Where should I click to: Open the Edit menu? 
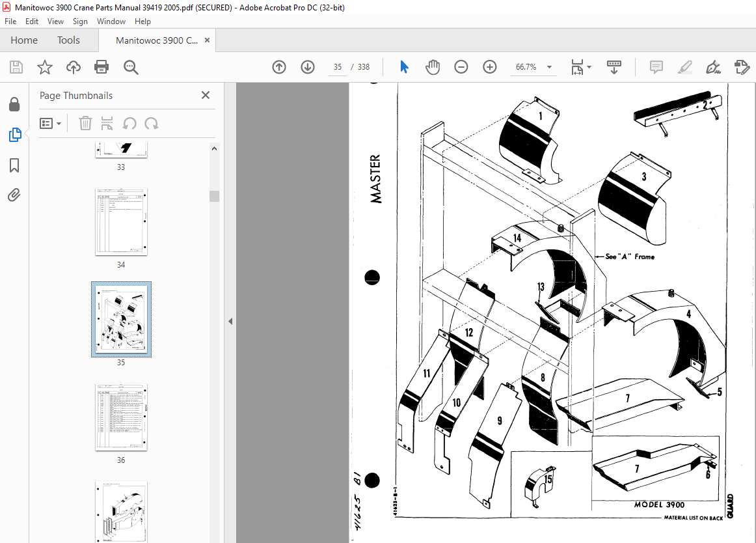click(32, 21)
